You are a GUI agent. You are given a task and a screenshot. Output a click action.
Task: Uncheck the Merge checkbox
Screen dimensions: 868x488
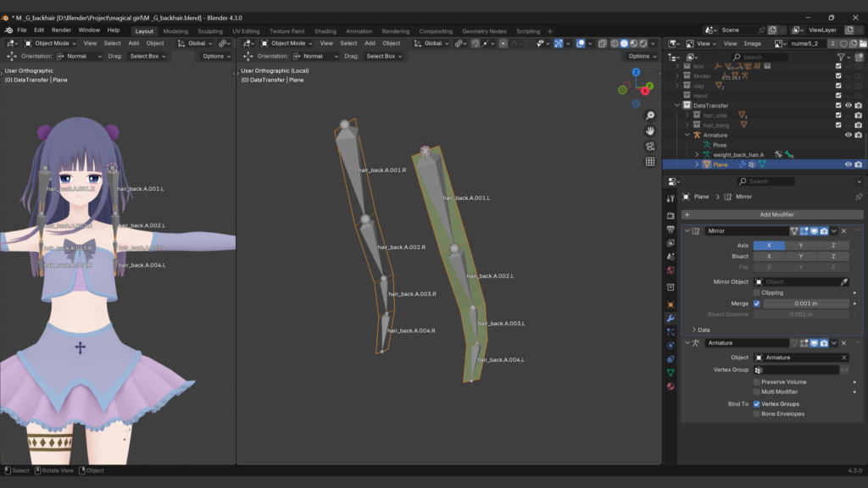click(757, 303)
